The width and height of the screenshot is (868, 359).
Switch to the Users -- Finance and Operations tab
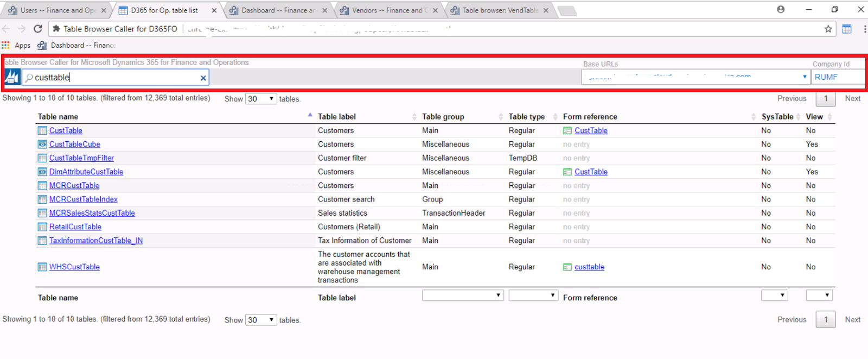(x=56, y=10)
